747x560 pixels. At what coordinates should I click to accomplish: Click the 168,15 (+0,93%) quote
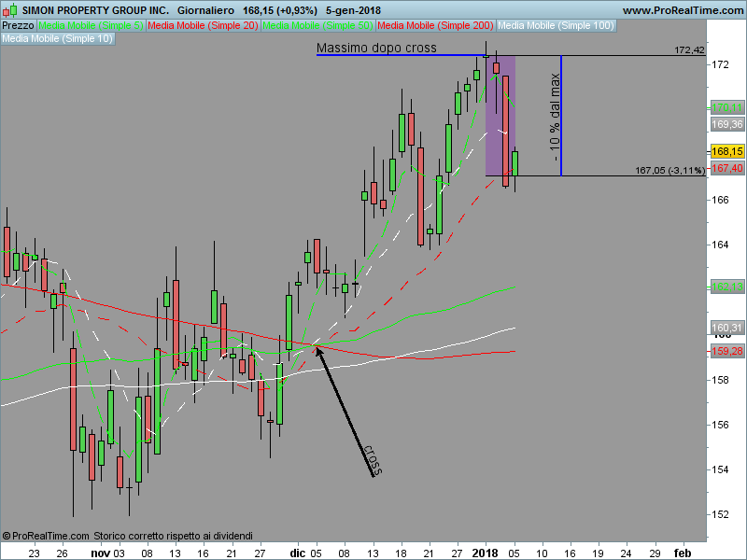[279, 10]
